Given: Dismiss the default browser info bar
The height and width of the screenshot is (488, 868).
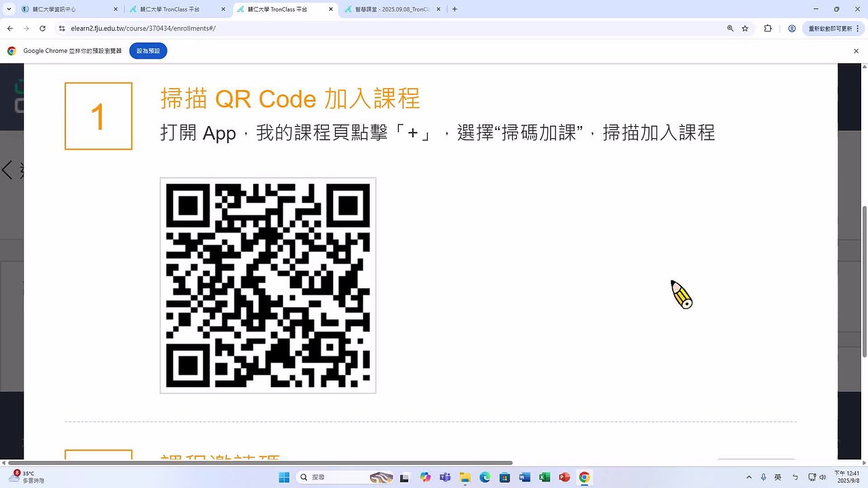Looking at the screenshot, I should pyautogui.click(x=856, y=51).
